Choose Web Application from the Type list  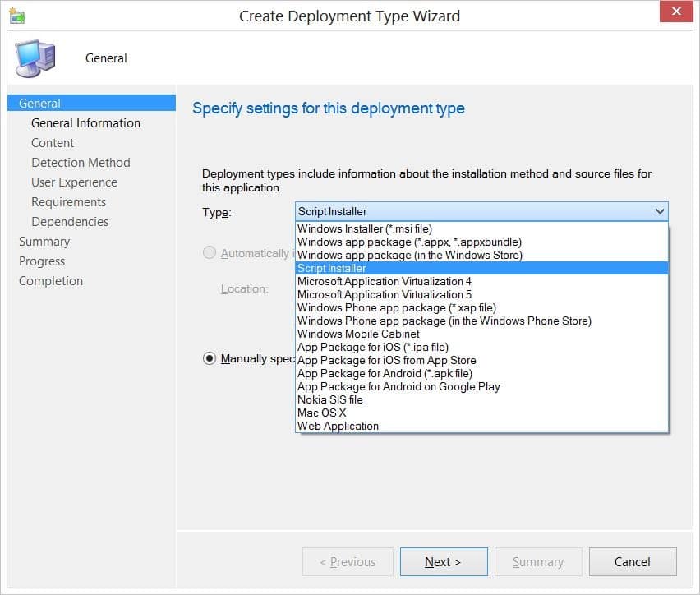339,426
